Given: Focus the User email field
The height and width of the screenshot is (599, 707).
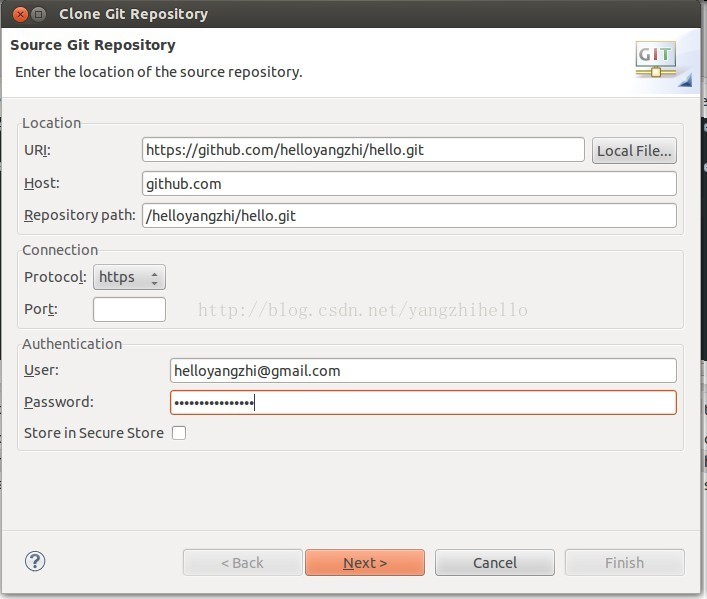Looking at the screenshot, I should coord(423,370).
